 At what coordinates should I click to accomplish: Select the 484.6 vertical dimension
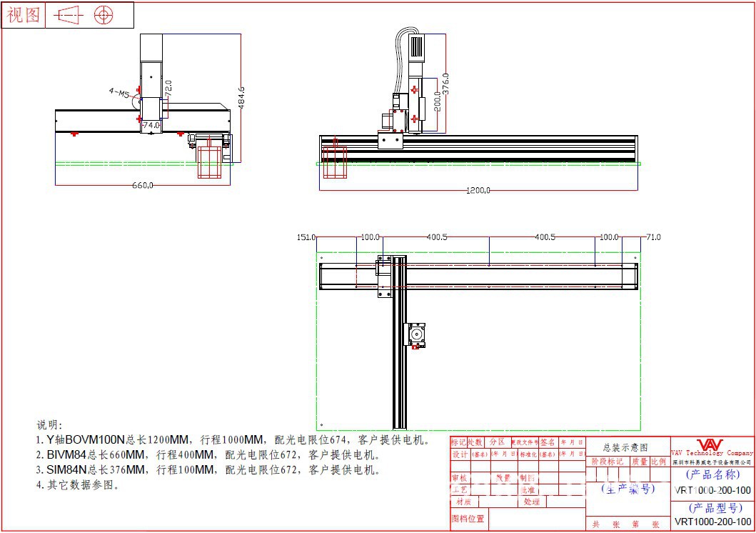point(241,97)
